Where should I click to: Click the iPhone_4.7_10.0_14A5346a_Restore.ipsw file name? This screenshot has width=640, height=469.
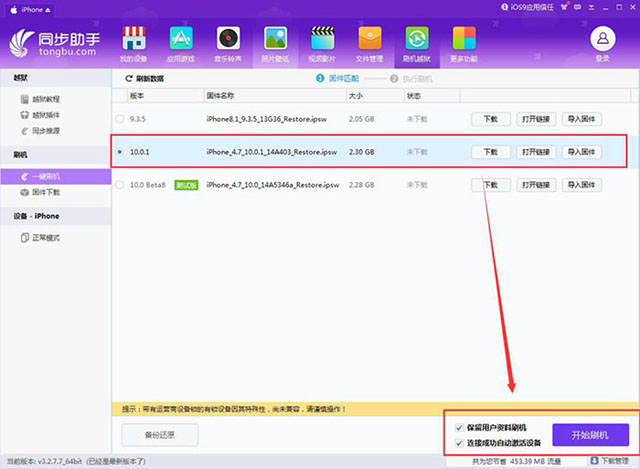pos(273,185)
